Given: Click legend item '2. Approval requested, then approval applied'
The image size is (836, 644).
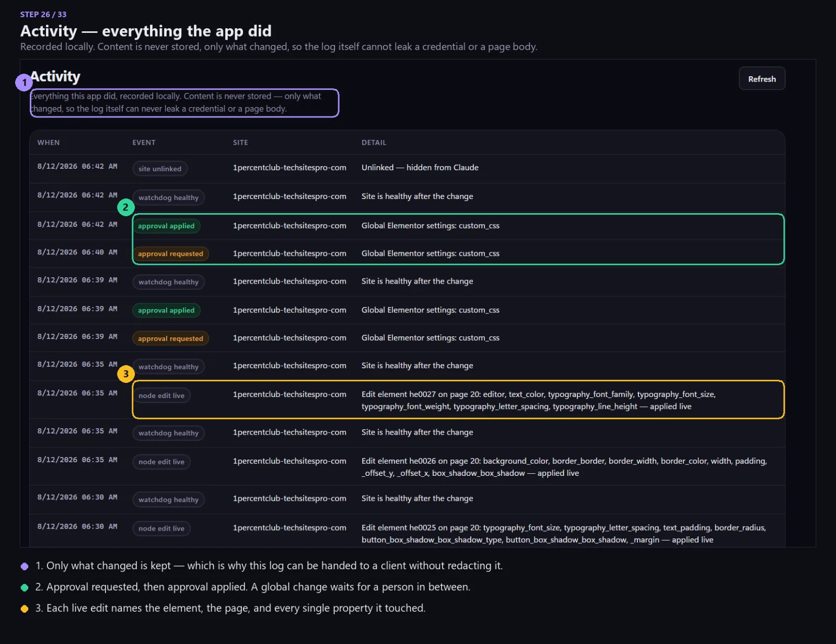Looking at the screenshot, I should (253, 587).
